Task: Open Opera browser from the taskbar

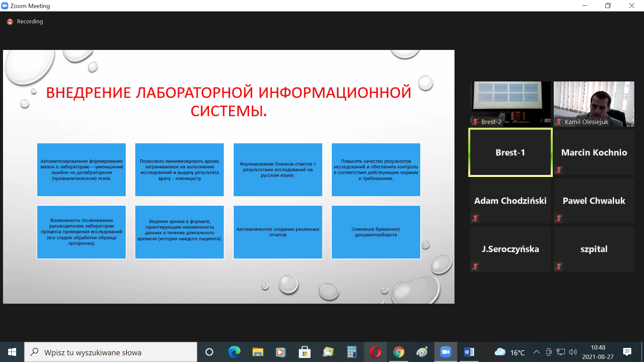Action: pyautogui.click(x=375, y=352)
